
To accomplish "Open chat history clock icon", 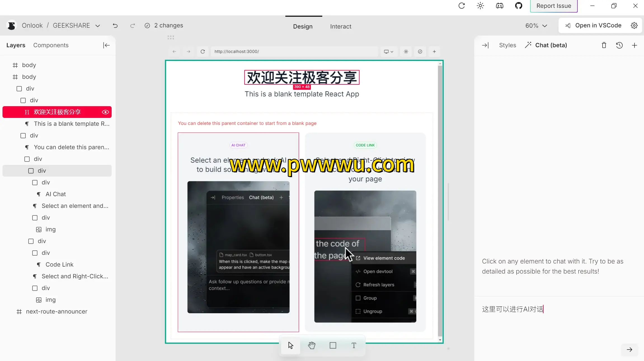I will pyautogui.click(x=619, y=45).
